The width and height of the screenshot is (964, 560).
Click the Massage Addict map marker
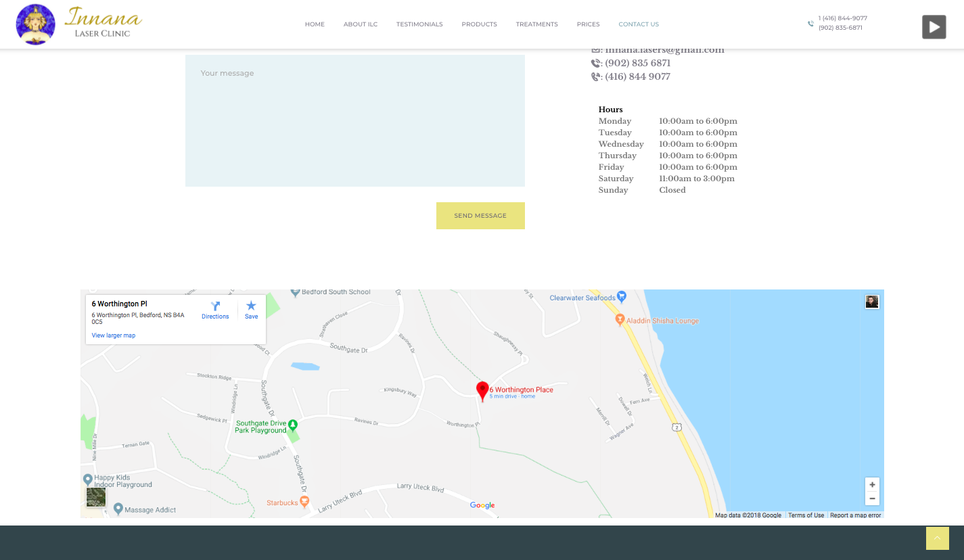pos(118,508)
